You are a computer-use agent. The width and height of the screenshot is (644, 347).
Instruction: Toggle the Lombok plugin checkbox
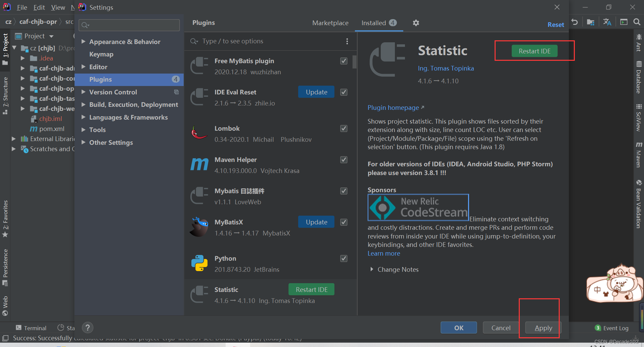343,128
